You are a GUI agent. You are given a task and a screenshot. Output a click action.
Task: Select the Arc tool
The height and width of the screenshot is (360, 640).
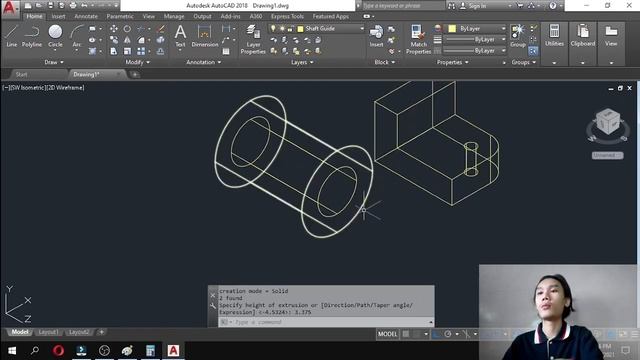[x=76, y=37]
